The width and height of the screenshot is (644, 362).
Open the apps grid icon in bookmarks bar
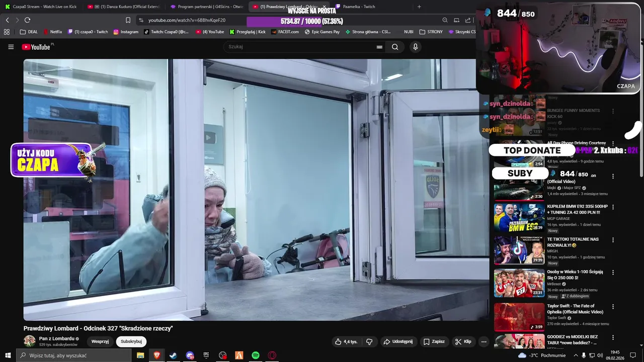click(x=7, y=32)
